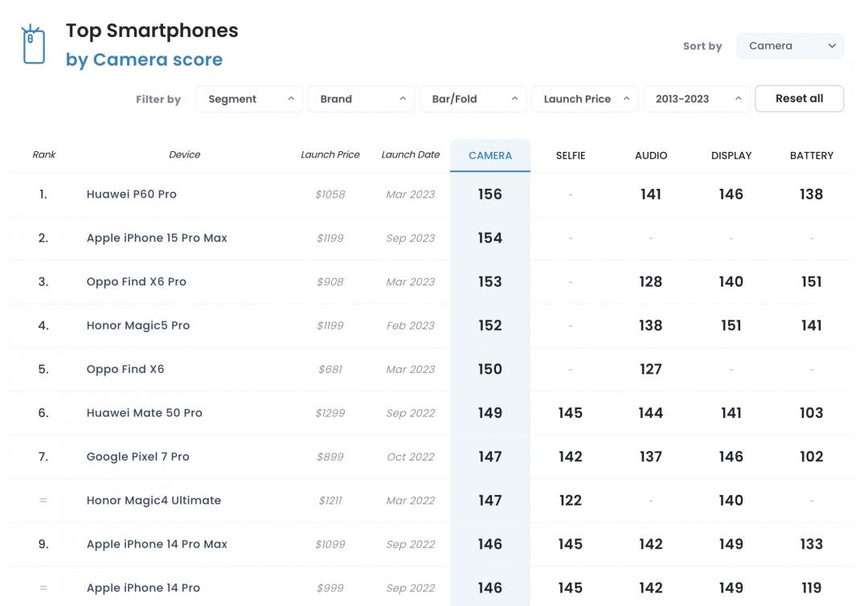Open the Honor Magic5 Pro link
Image resolution: width=868 pixels, height=606 pixels.
pyautogui.click(x=138, y=326)
